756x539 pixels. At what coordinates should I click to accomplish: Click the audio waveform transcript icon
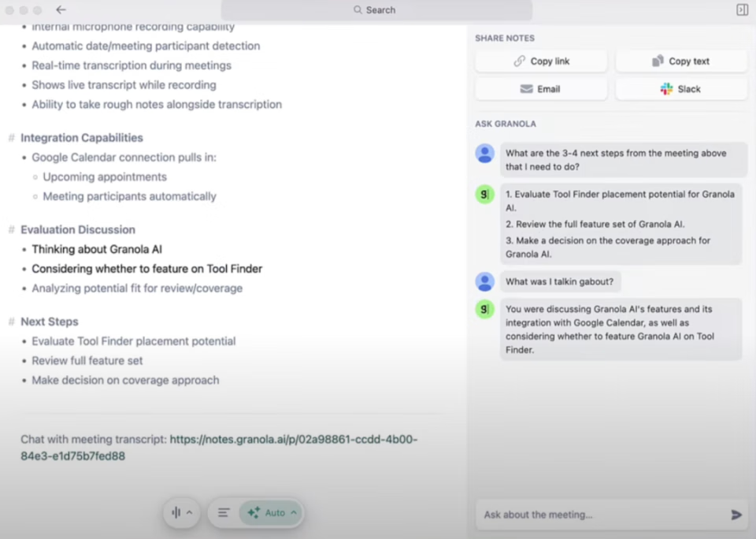(176, 512)
